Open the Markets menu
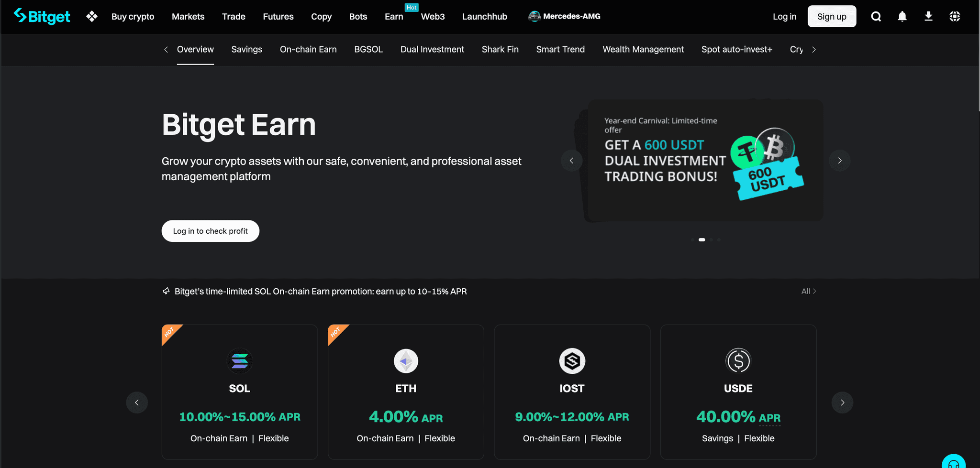This screenshot has width=980, height=468. click(x=188, y=17)
